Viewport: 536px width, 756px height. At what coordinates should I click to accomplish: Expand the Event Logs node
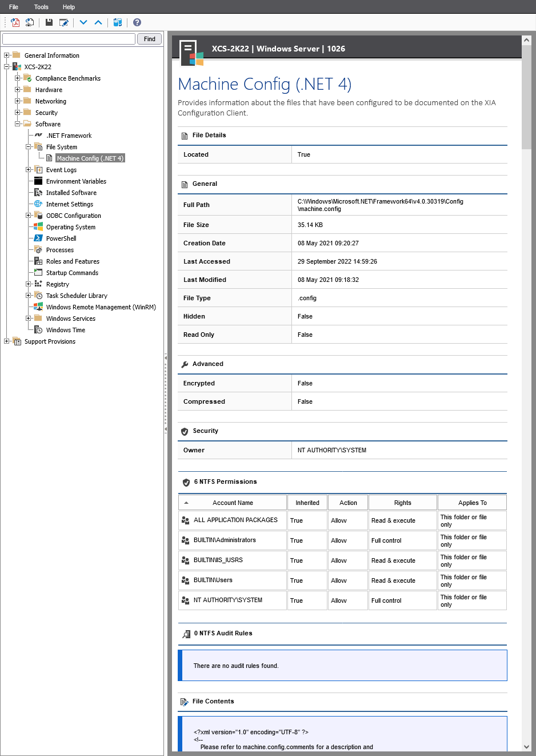[28, 170]
